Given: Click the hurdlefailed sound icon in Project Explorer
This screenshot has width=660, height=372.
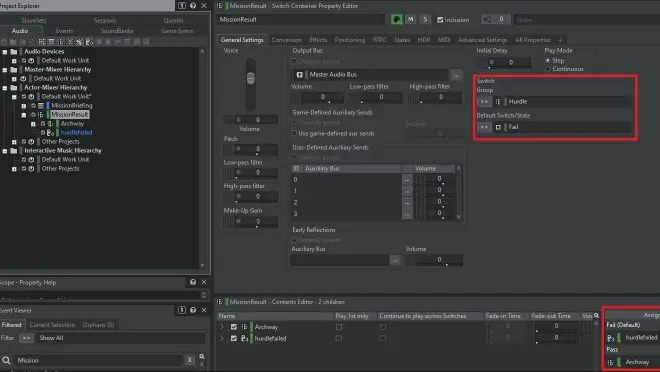Looking at the screenshot, I should 50,133.
